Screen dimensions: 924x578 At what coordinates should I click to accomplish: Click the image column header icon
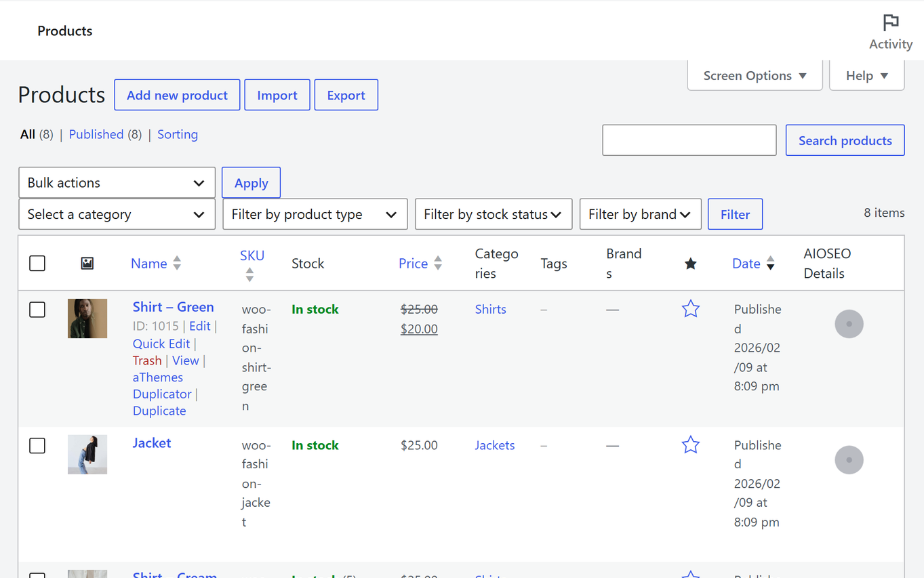[87, 264]
